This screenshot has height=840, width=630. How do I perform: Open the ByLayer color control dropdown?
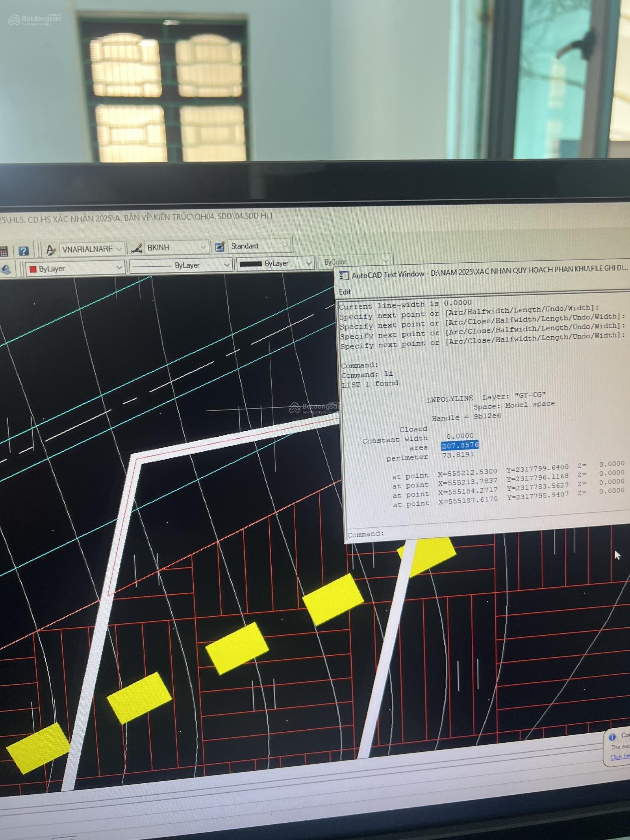[x=119, y=267]
